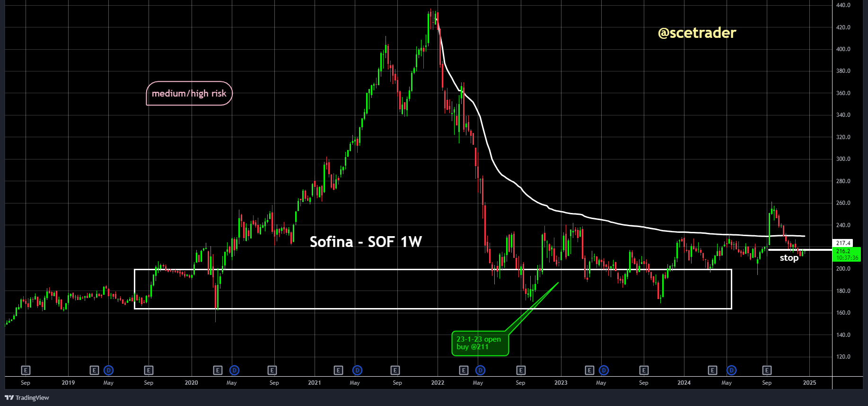Click the TradingView logo
868x406 pixels.
[27, 397]
